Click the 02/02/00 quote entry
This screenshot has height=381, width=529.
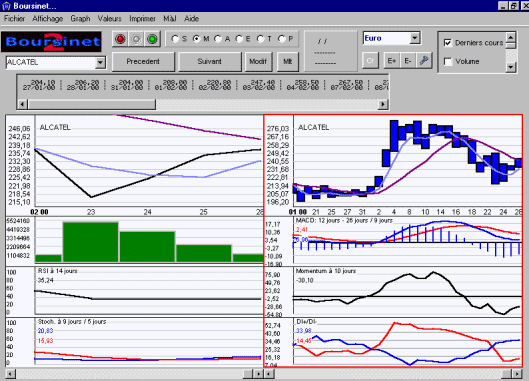(x=215, y=85)
